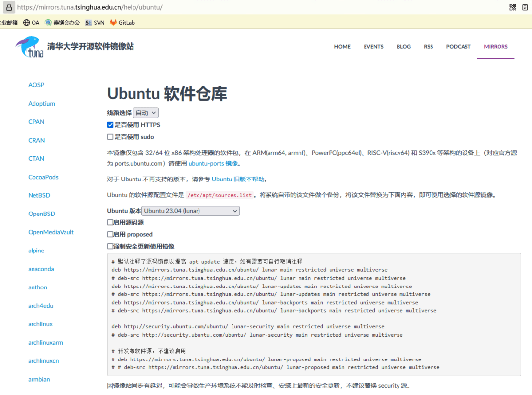
Task: Open Adoptium in the sidebar
Action: [41, 103]
